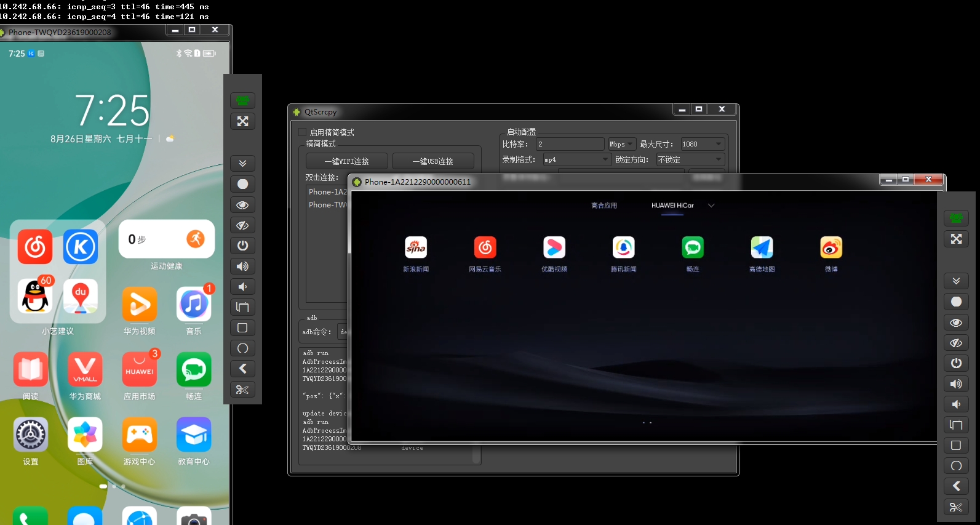Screen dimensions: 980x525
Task: Click the power icon in 1A22 phone toolbar
Action: 956,363
